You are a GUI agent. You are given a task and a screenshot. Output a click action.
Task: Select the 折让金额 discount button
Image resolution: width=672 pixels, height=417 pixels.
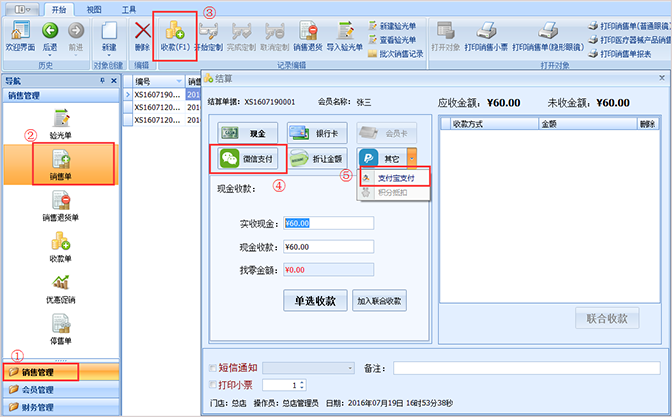pos(317,159)
